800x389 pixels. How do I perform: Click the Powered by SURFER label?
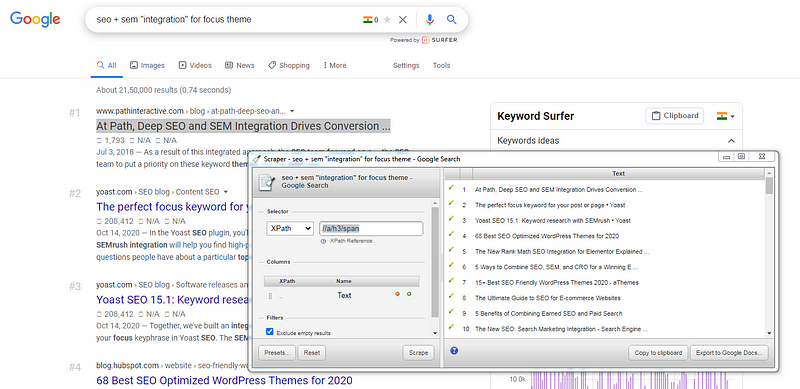[423, 40]
